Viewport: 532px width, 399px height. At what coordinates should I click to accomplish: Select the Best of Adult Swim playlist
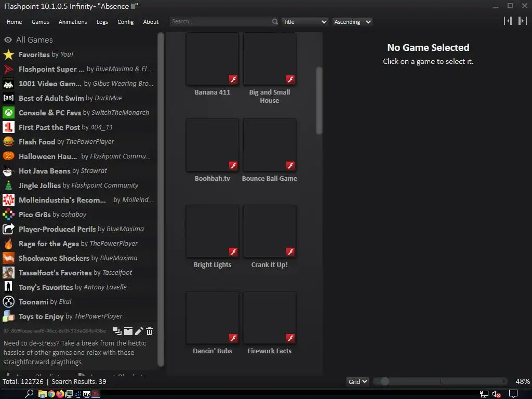tap(79, 98)
